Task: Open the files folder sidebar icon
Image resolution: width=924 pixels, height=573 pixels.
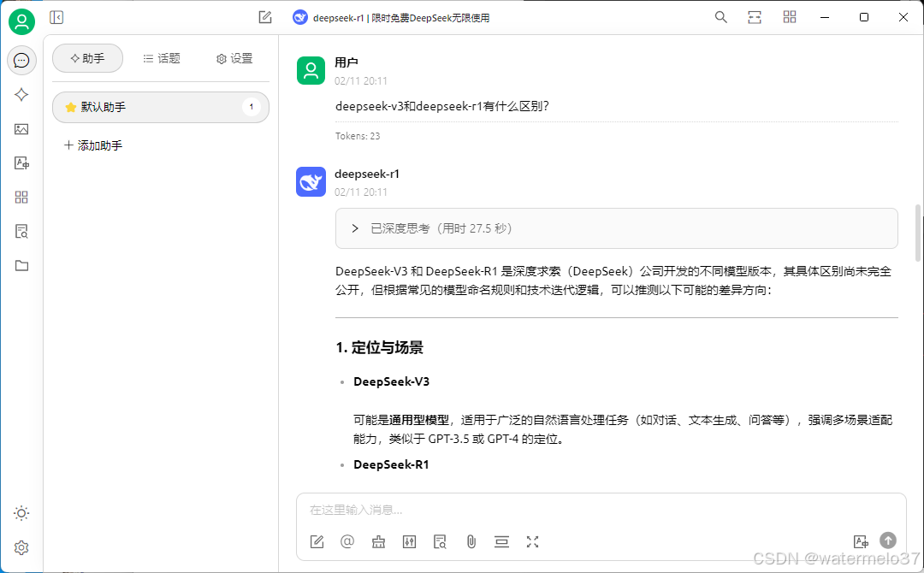Action: (x=21, y=266)
